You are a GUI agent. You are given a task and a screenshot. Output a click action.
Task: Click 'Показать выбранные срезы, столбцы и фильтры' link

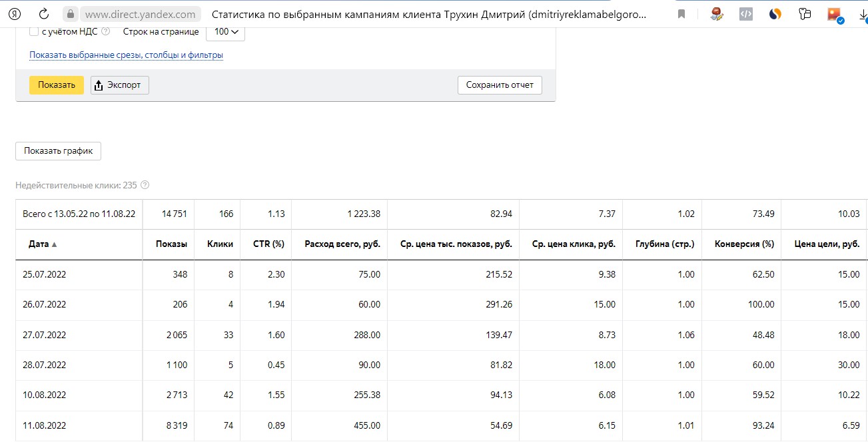tap(126, 55)
